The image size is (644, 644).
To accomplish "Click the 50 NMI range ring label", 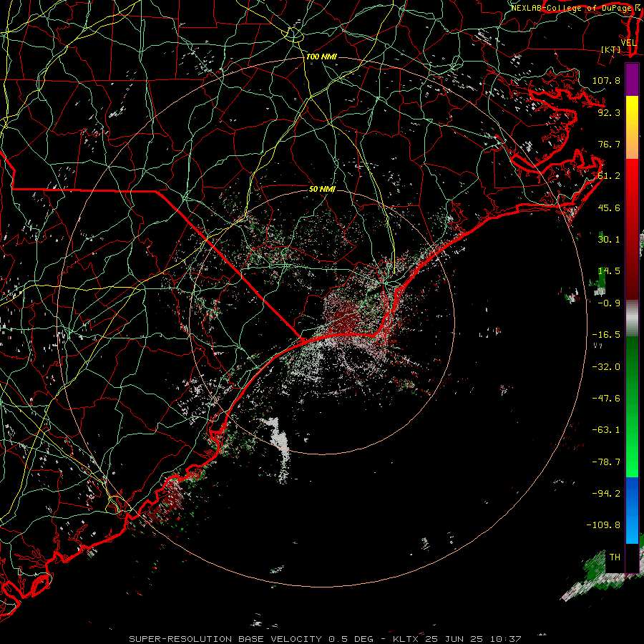I will (322, 189).
